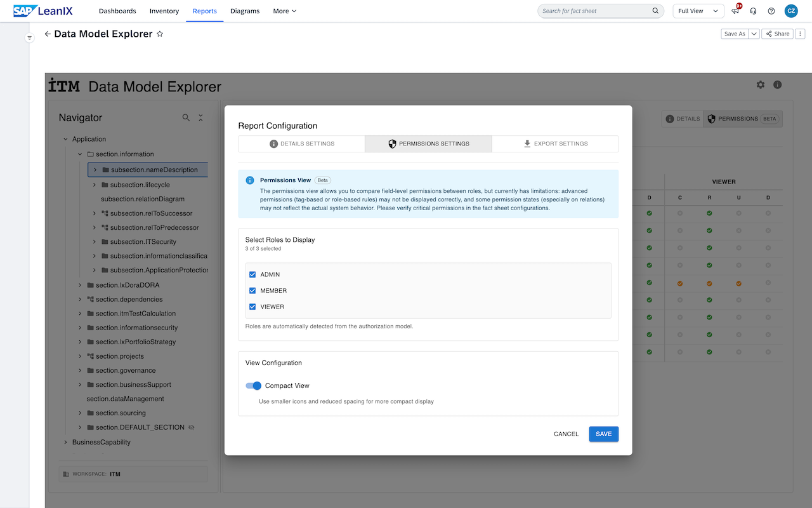Screen dimensions: 812x508
Task: Open the help question mark icon
Action: coord(771,11)
